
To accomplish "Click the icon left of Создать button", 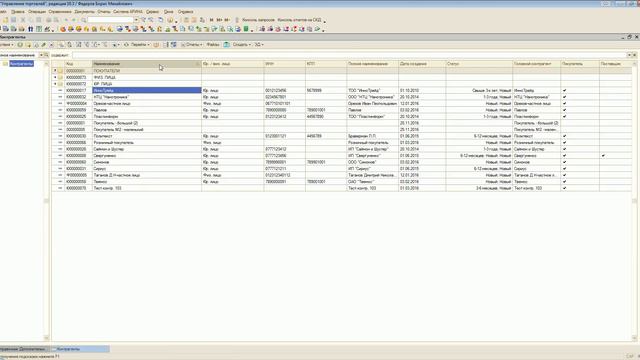I will pos(227,44).
